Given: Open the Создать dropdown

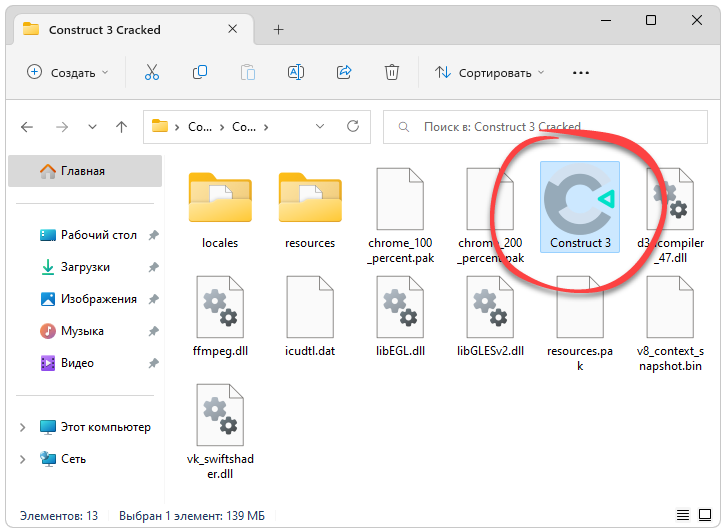Looking at the screenshot, I should [67, 73].
